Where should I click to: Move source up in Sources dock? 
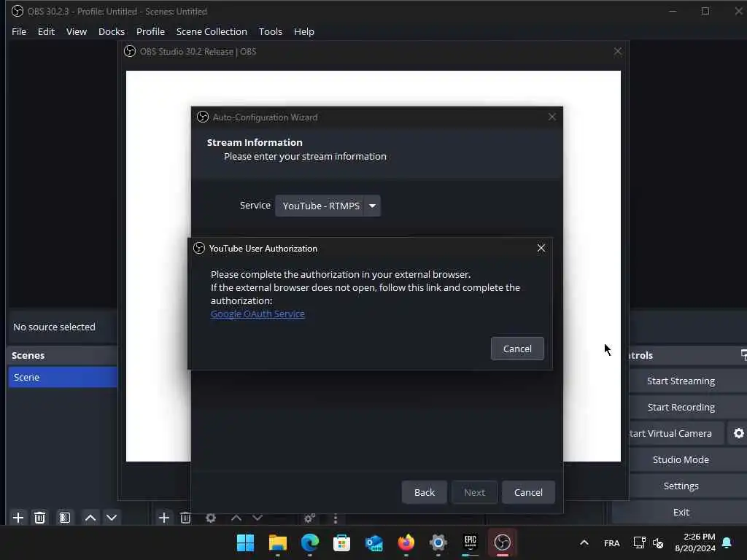236,518
